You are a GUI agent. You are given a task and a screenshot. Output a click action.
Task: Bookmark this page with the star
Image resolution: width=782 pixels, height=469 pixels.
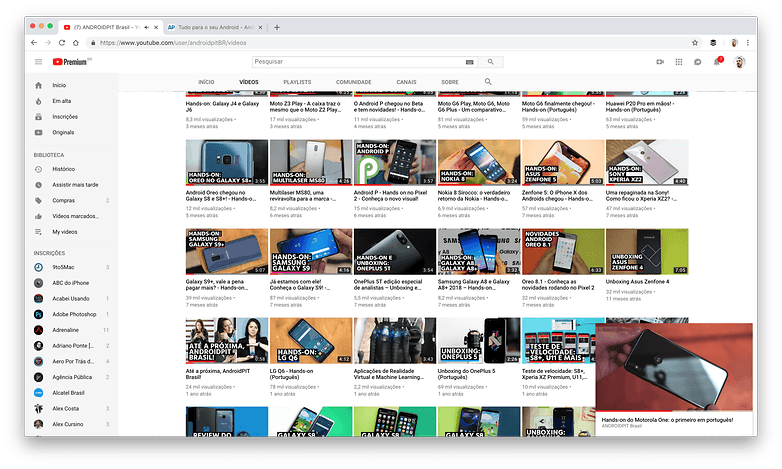pyautogui.click(x=695, y=43)
